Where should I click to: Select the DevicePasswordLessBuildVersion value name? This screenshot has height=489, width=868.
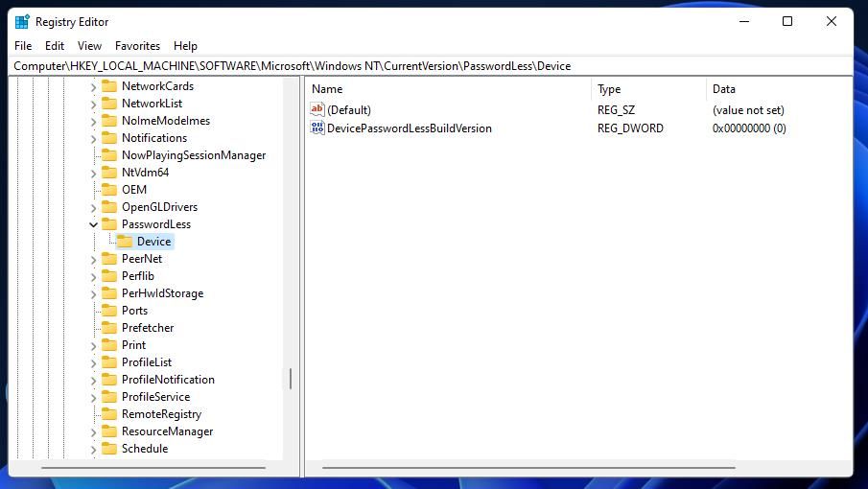pos(410,128)
